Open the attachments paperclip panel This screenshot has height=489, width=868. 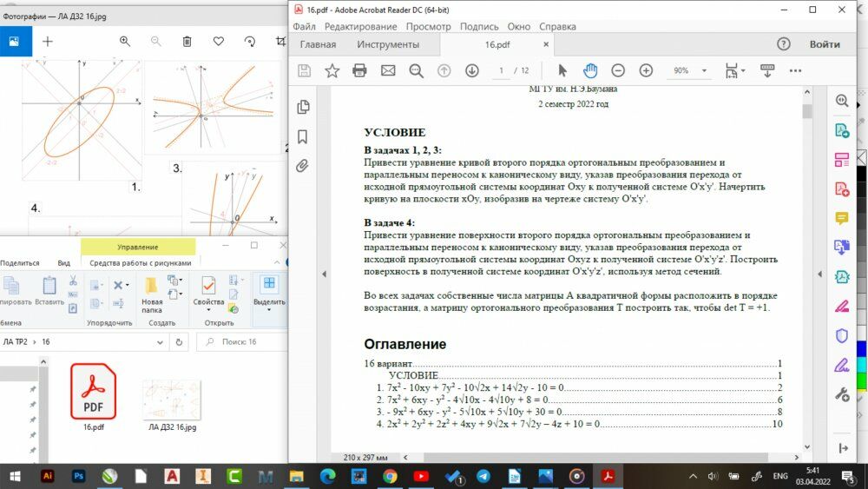(303, 165)
